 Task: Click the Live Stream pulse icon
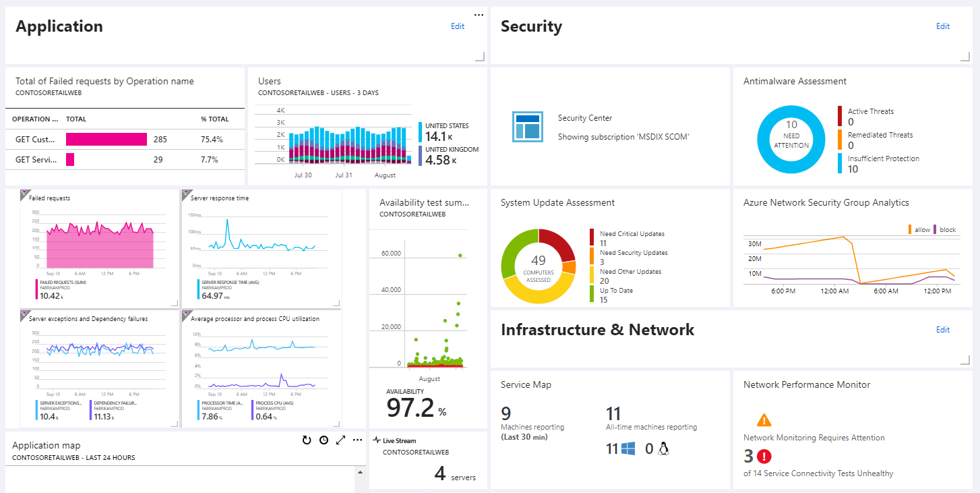pyautogui.click(x=377, y=440)
